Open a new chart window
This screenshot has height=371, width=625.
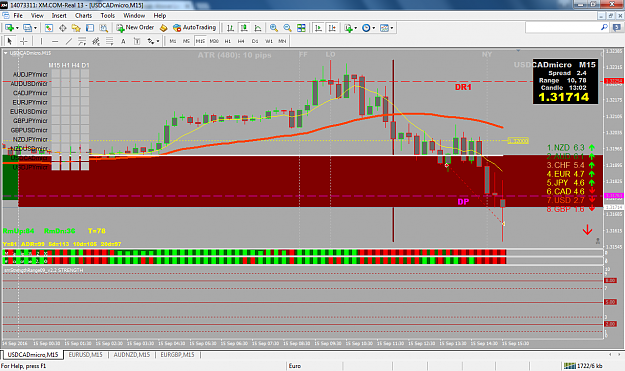pos(9,28)
